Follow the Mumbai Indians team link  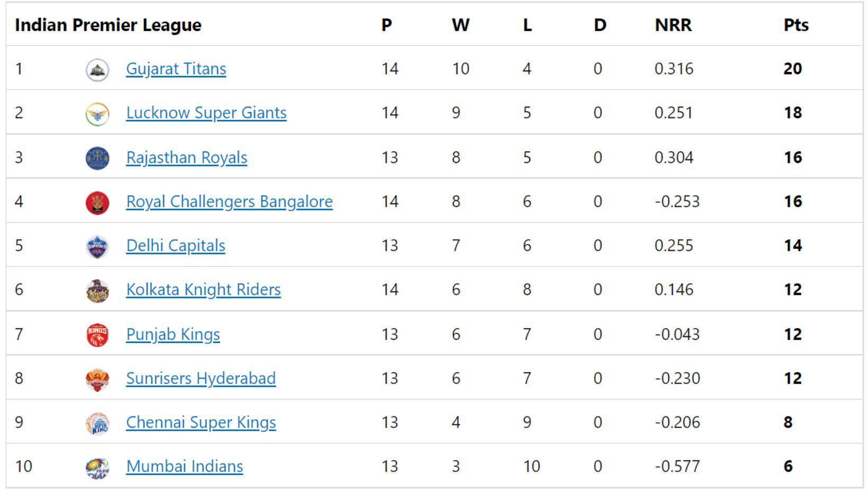pyautogui.click(x=185, y=466)
